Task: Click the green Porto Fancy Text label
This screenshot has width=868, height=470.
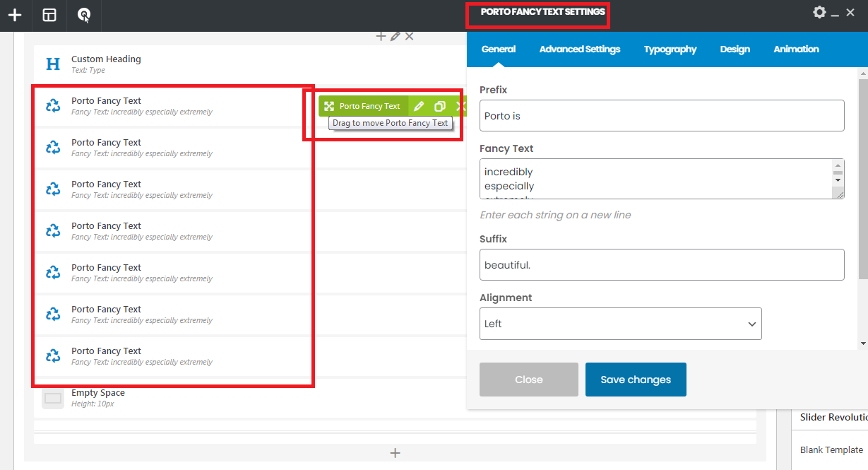Action: 369,106
